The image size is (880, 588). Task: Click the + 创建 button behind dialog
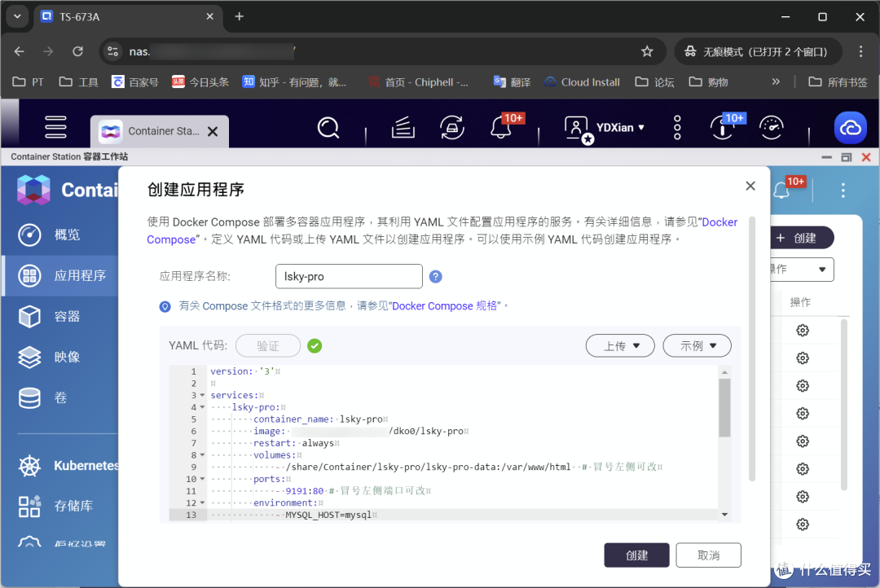pos(803,238)
